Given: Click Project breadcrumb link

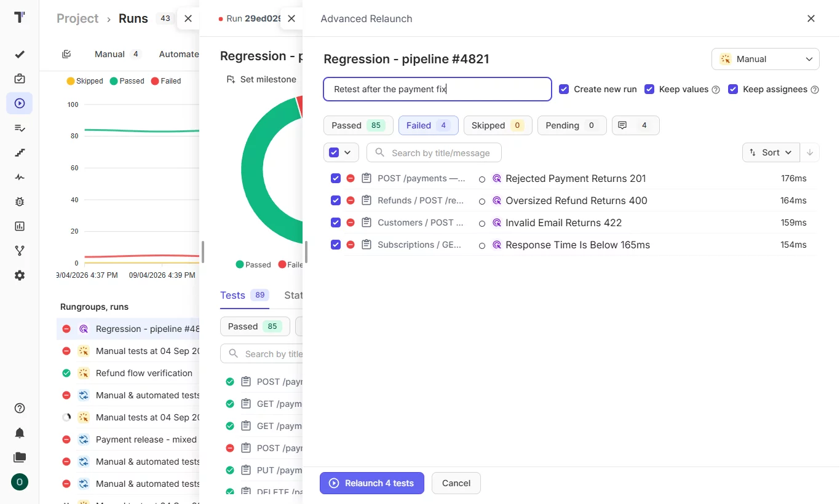Looking at the screenshot, I should (77, 18).
